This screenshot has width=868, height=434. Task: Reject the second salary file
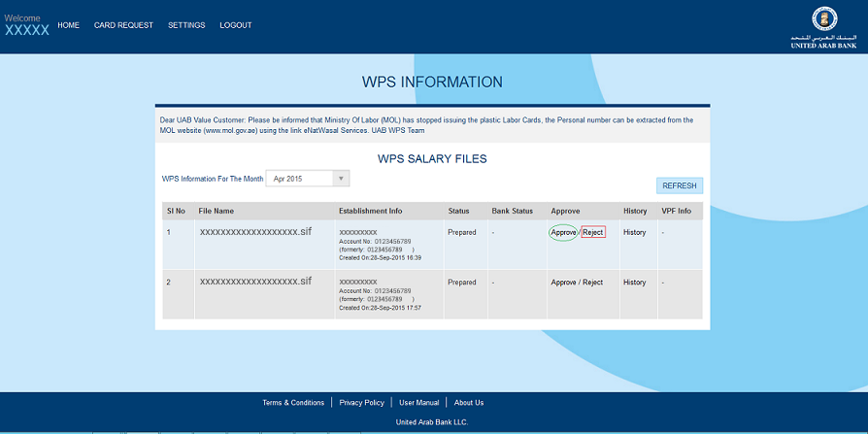592,283
